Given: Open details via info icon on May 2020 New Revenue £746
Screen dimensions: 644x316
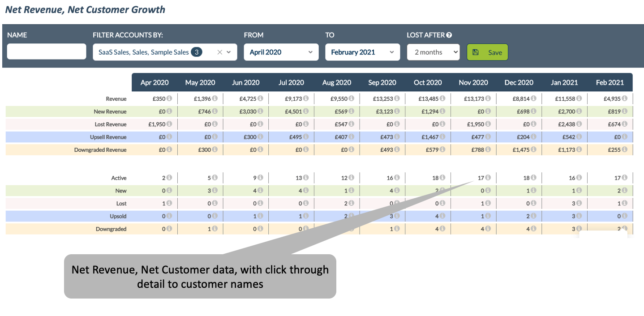Looking at the screenshot, I should click(x=215, y=111).
